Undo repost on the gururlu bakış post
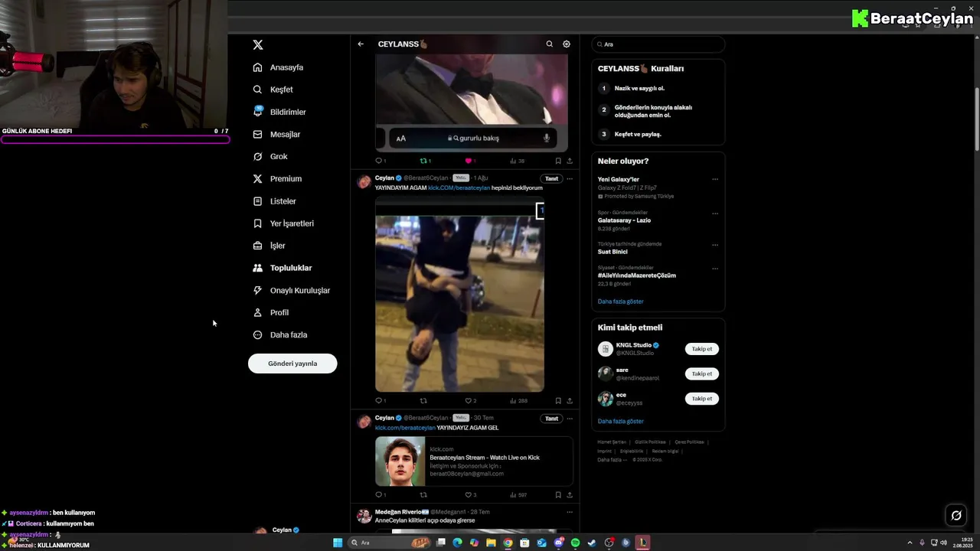The width and height of the screenshot is (980, 551). [425, 161]
